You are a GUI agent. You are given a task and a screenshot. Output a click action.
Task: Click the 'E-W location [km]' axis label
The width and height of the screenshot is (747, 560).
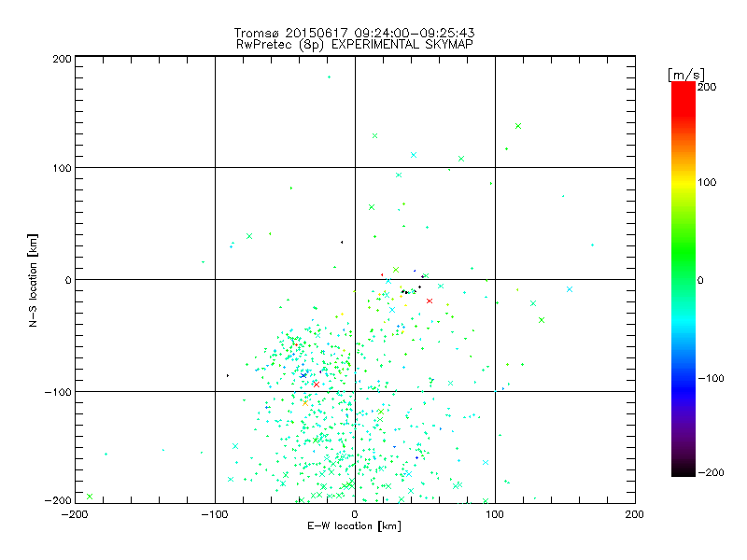(354, 526)
